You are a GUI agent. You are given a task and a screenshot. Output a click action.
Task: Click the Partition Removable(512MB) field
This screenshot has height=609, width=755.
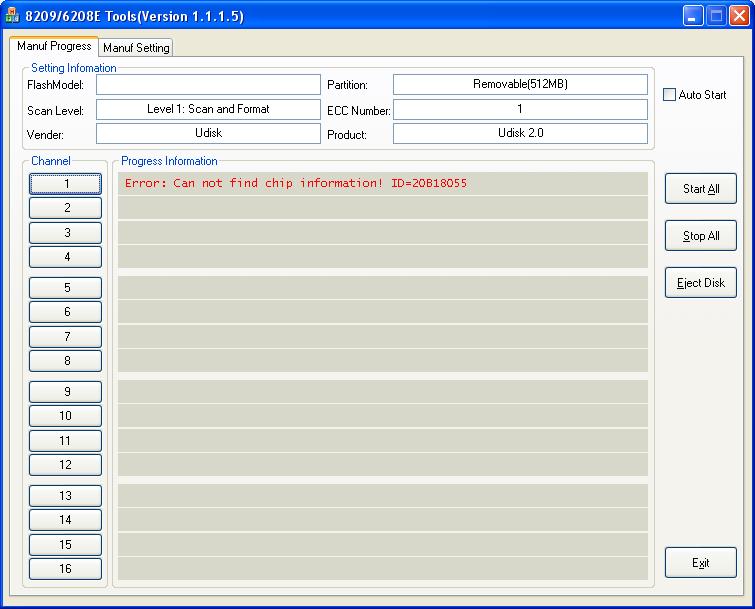520,85
